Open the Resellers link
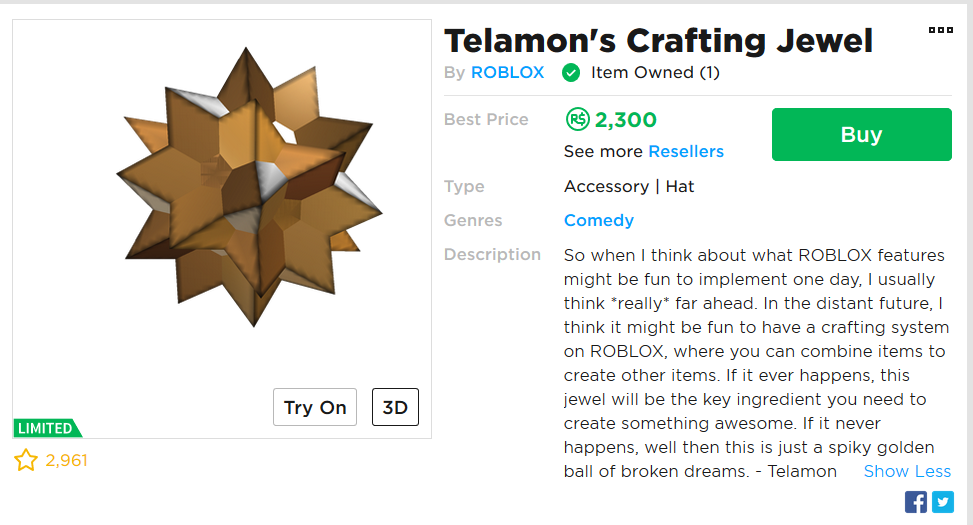Viewport: 973px width, 525px height. click(x=685, y=152)
